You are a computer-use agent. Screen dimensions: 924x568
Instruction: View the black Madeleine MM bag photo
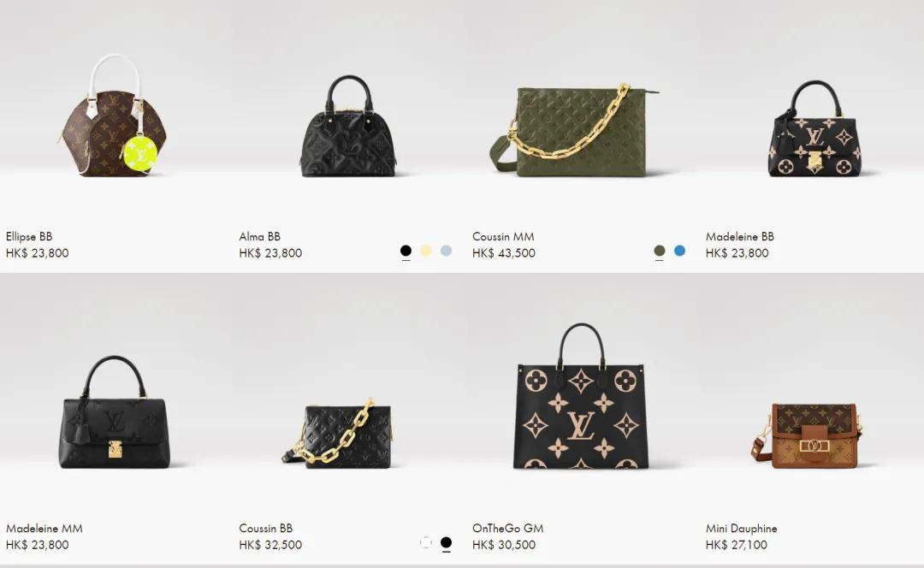115,411
